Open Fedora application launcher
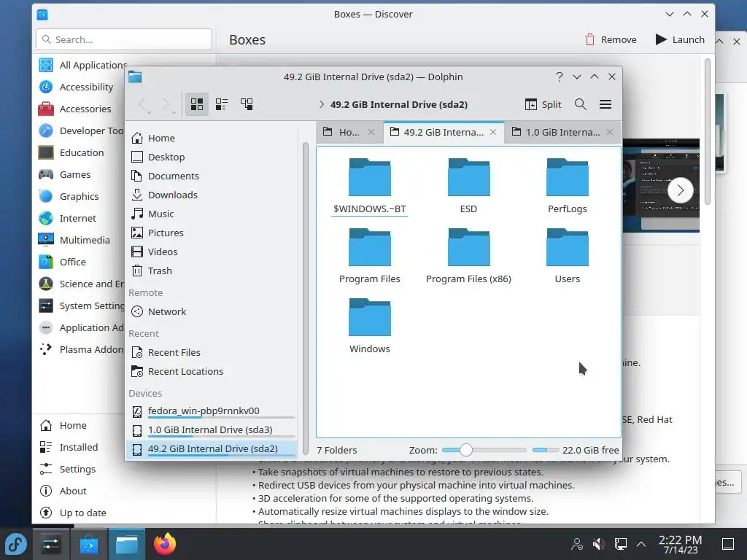 tap(16, 544)
